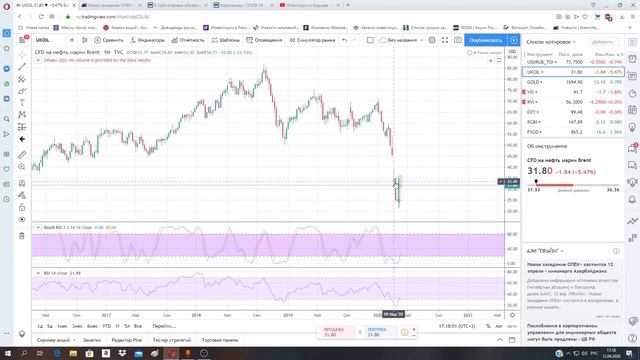Open the forecast and measurement tools
Image resolution: width=640 pixels, height=360 pixels.
(x=22, y=127)
